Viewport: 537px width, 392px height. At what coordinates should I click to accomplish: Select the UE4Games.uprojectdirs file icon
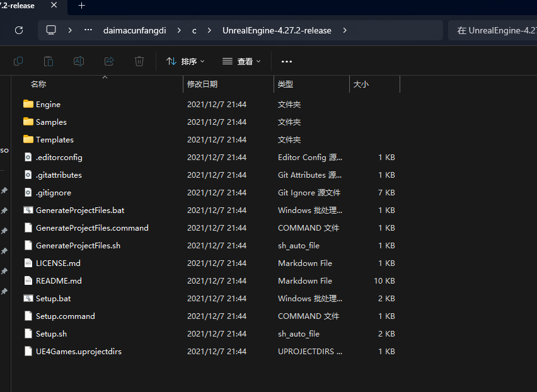[x=28, y=351]
